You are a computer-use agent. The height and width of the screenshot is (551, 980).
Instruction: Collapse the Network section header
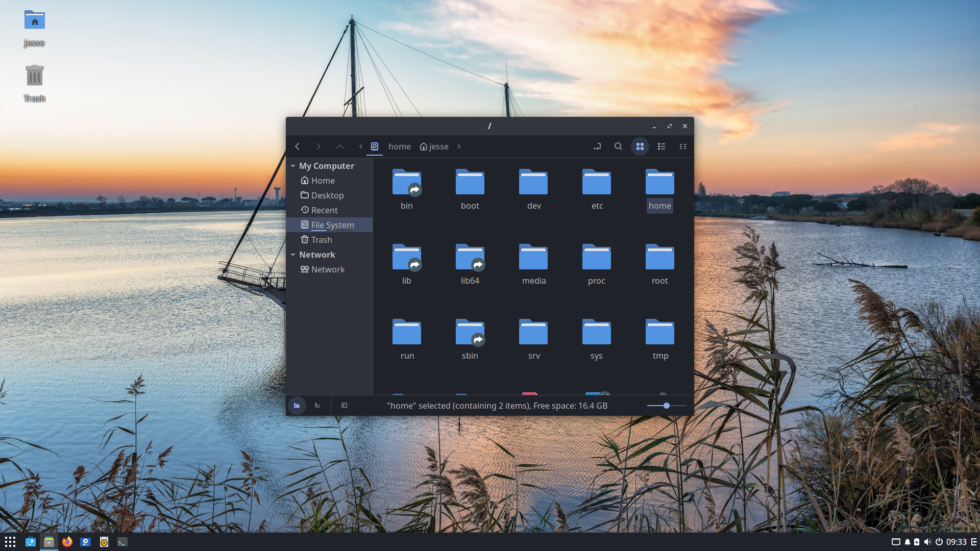click(x=293, y=255)
